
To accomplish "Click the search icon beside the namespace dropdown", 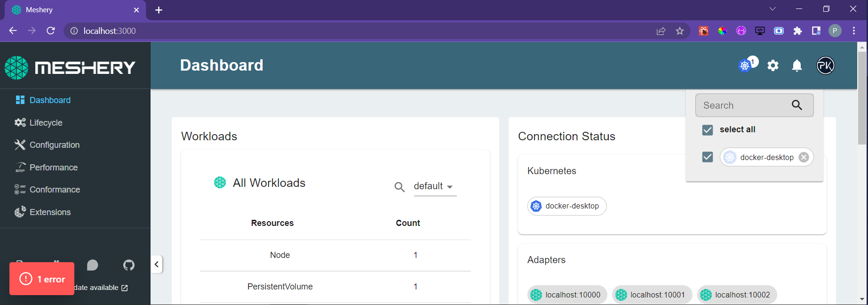I will [399, 187].
